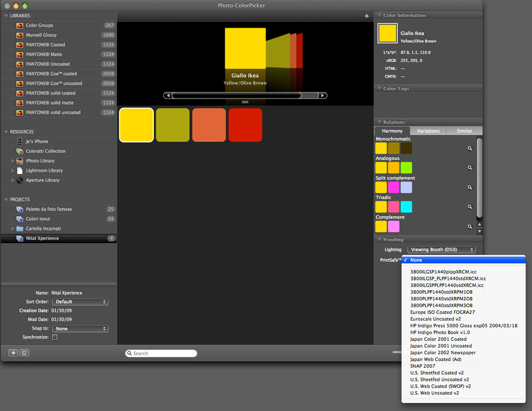532x411 pixels.
Task: Select PANTONE solid coated library icon
Action: click(20, 94)
